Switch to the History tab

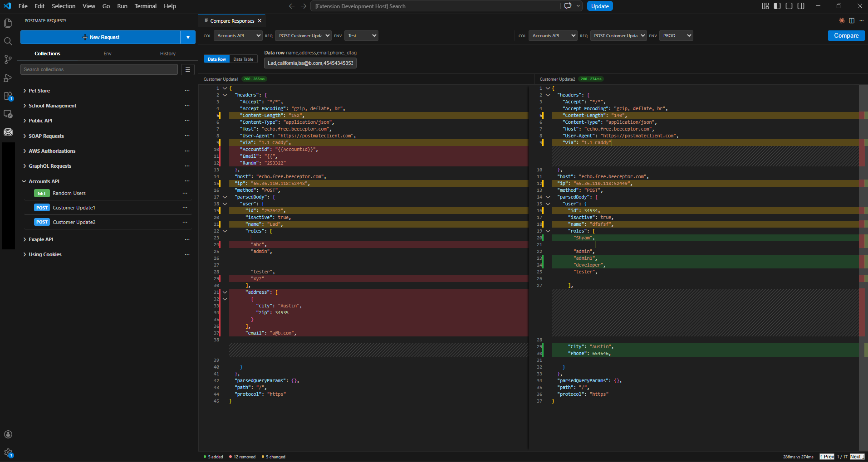point(168,53)
